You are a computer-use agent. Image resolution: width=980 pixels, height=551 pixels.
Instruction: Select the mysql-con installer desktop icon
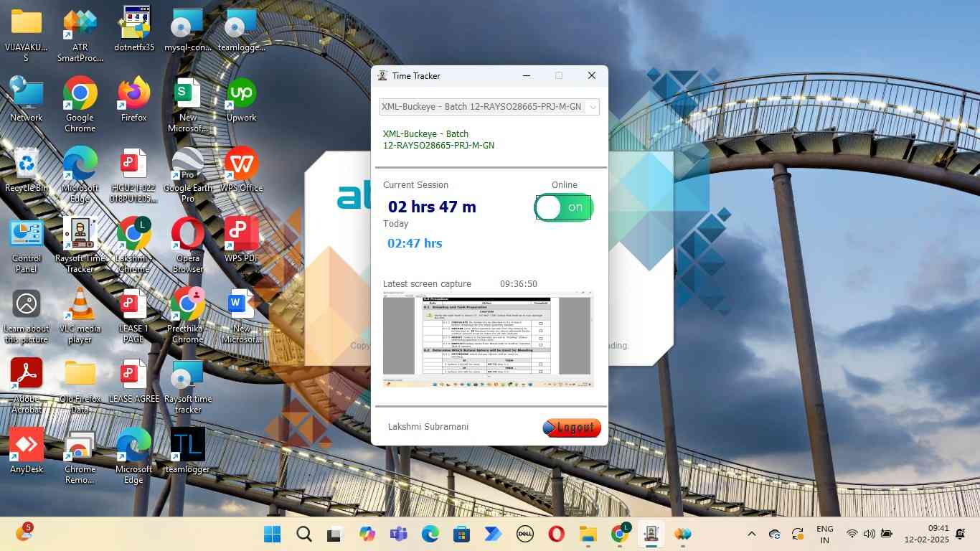(187, 30)
